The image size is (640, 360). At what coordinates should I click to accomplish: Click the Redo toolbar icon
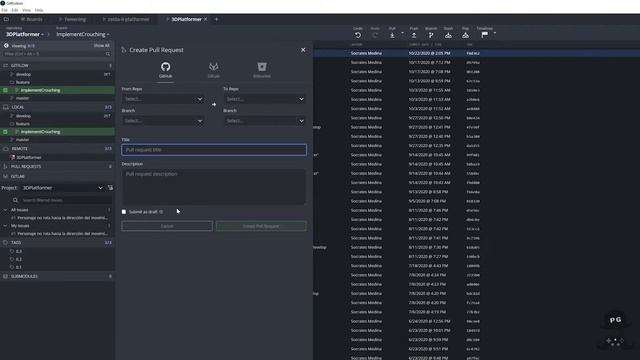pyautogui.click(x=375, y=36)
